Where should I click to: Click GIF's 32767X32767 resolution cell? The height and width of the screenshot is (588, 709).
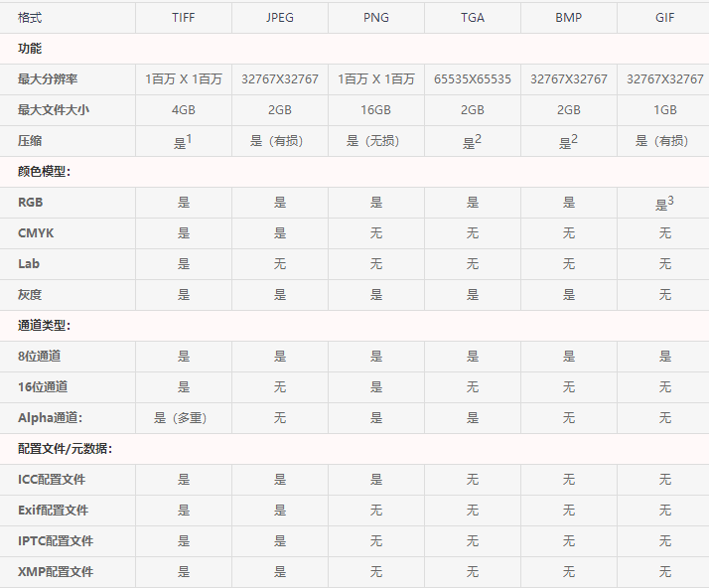click(664, 79)
